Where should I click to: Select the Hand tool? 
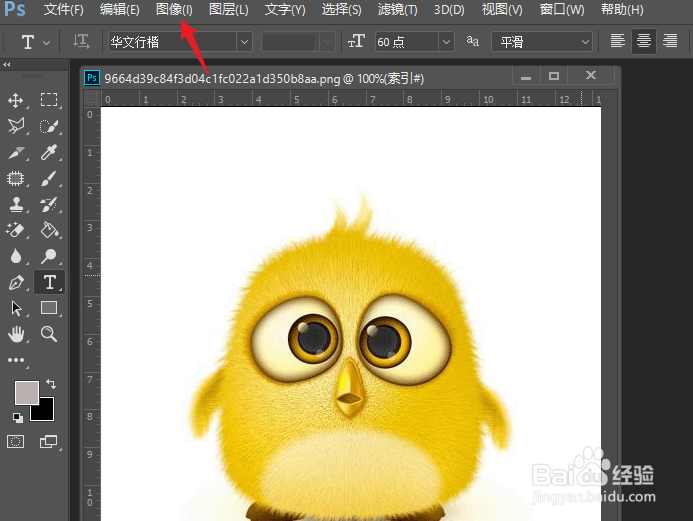[16, 334]
